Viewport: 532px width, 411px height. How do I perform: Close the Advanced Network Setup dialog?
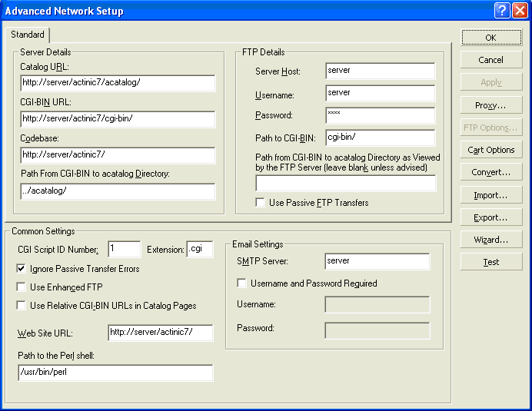520,11
